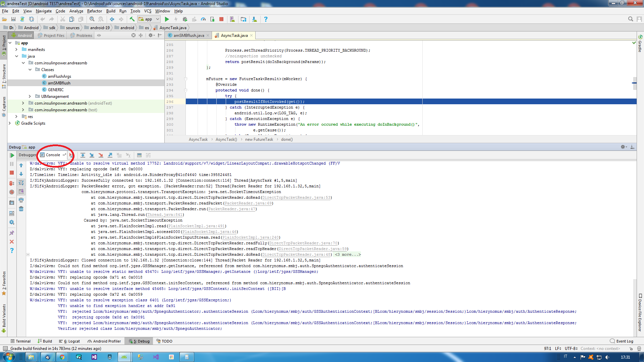
Task: Switch to the Logcat tab
Action: (69, 341)
